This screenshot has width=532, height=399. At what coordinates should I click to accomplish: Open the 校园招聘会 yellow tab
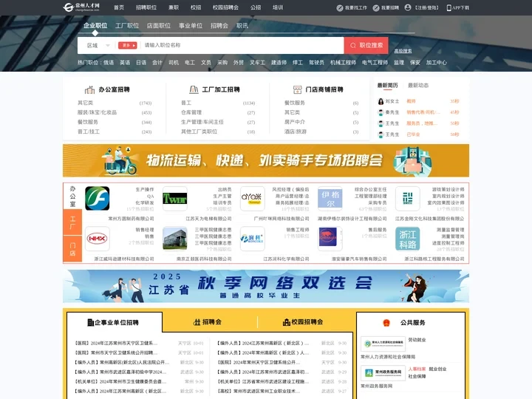[x=303, y=321]
